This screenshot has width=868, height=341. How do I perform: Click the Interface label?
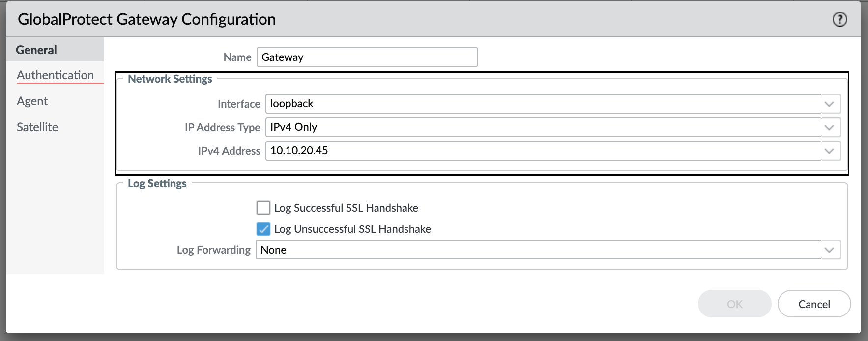[239, 104]
